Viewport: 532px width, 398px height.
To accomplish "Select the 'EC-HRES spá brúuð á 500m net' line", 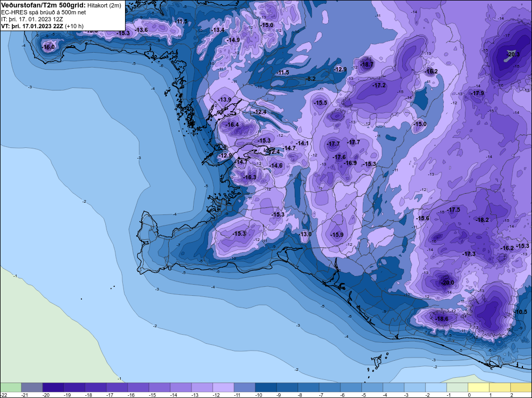I will pyautogui.click(x=44, y=12).
